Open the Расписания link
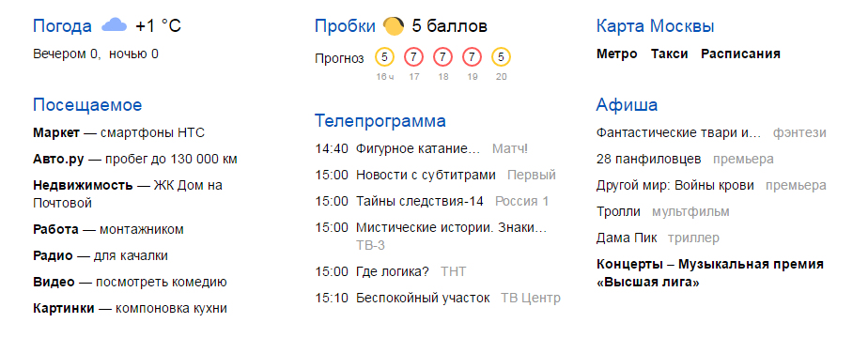The image size is (868, 338). (740, 54)
